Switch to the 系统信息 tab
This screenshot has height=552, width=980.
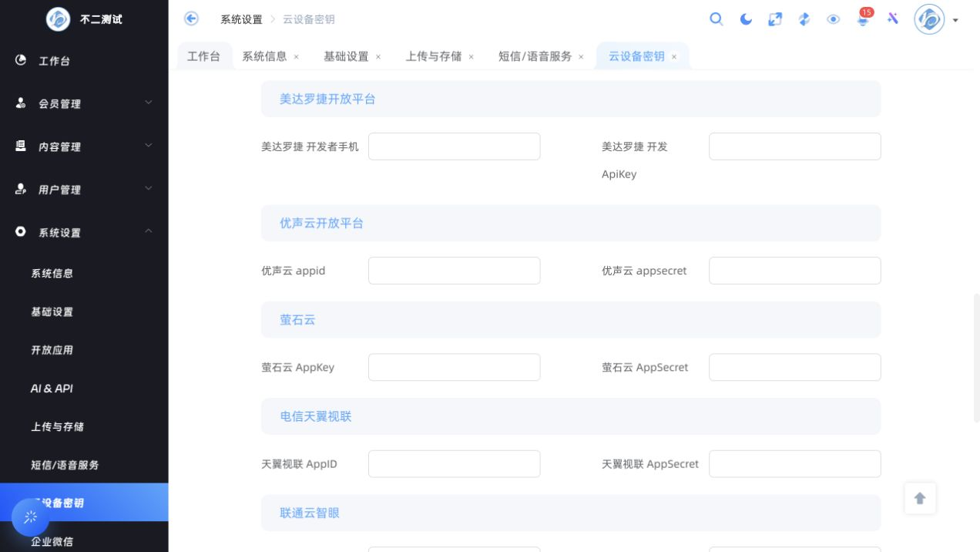point(264,56)
